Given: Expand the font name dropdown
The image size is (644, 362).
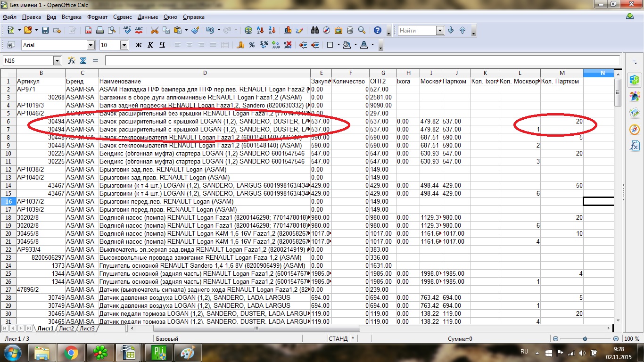Looking at the screenshot, I should (91, 45).
